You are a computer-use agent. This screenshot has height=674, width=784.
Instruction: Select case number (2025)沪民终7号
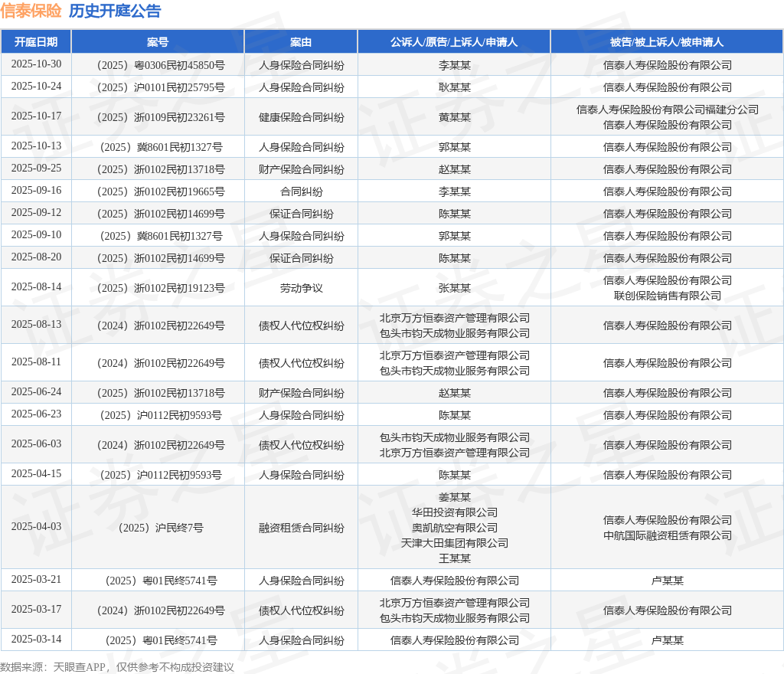coord(161,528)
